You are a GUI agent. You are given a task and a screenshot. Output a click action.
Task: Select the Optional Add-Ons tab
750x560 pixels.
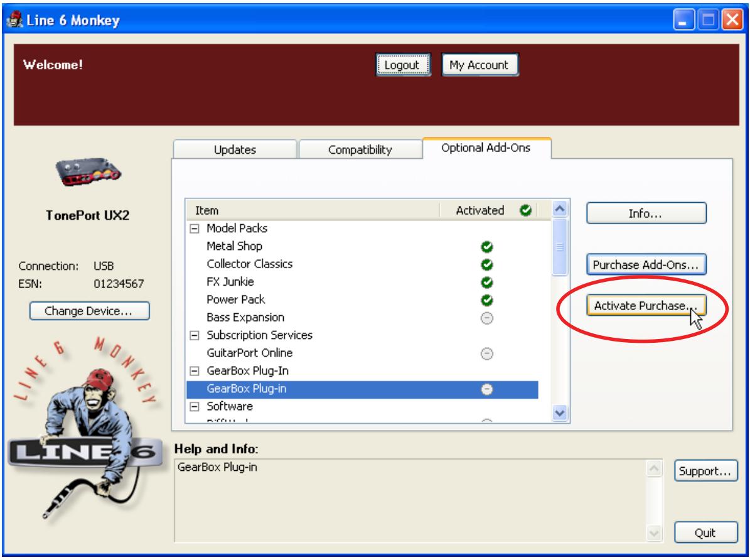[x=486, y=148]
